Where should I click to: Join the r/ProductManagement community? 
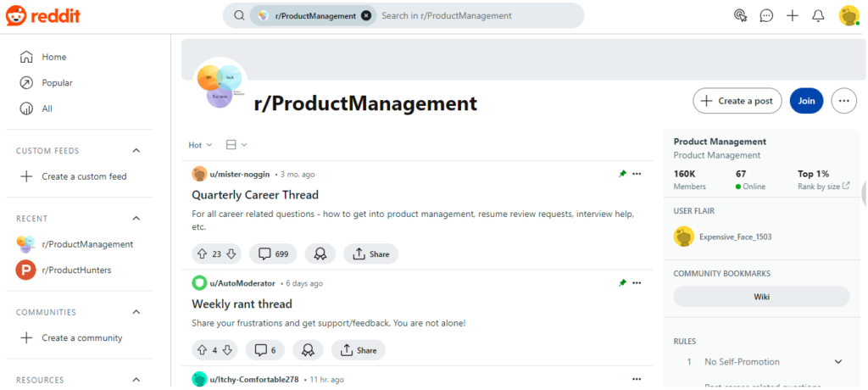point(806,101)
